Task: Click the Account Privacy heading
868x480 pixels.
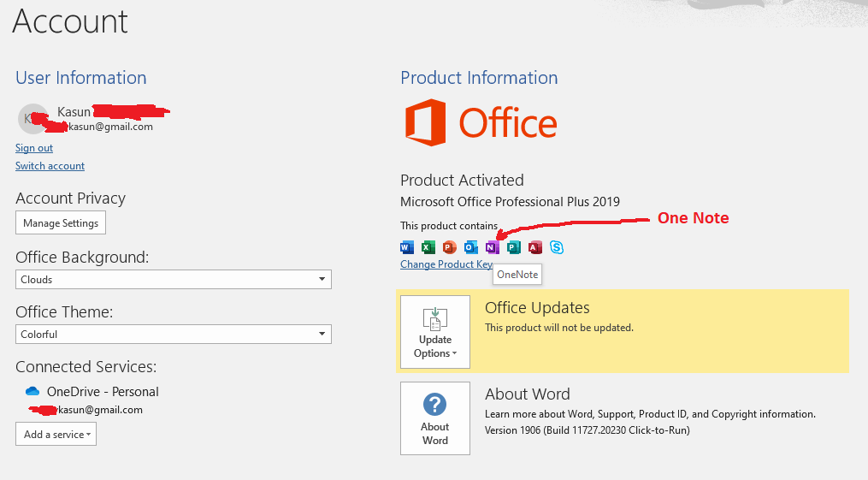Action: click(70, 199)
